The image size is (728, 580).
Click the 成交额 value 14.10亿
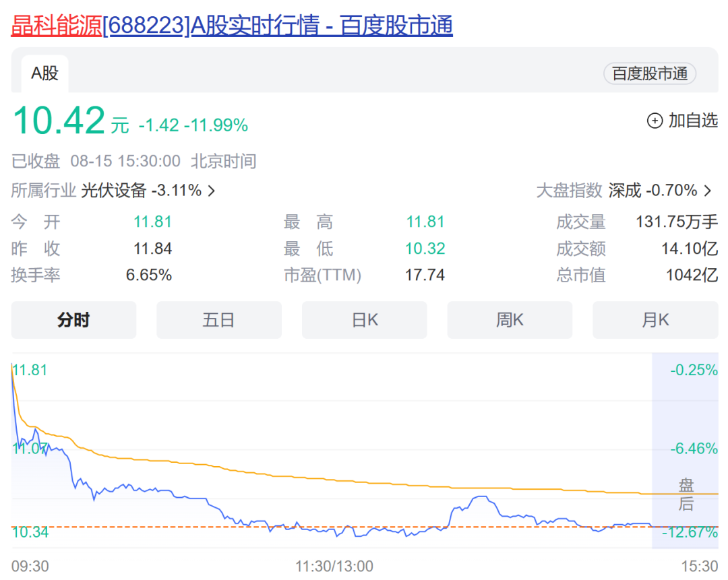pyautogui.click(x=690, y=249)
